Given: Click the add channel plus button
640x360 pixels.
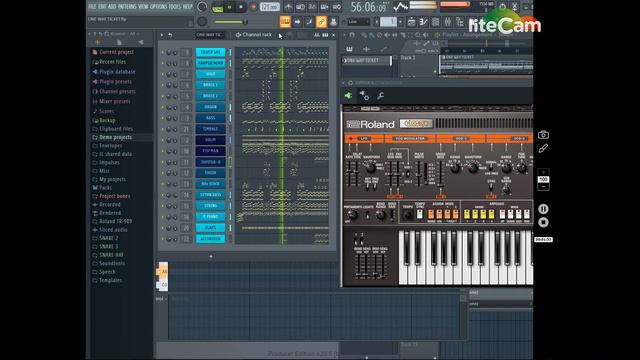Looking at the screenshot, I should tap(211, 256).
